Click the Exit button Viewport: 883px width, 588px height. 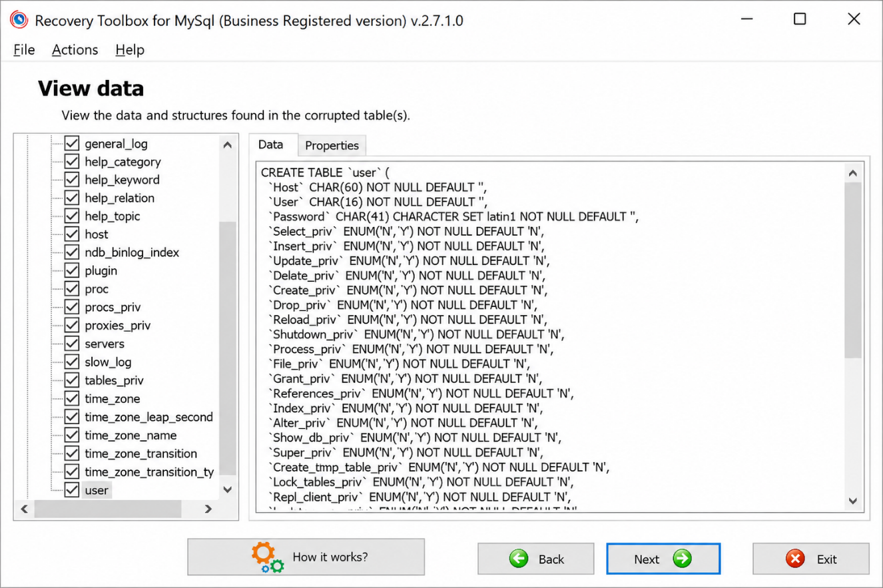(811, 559)
